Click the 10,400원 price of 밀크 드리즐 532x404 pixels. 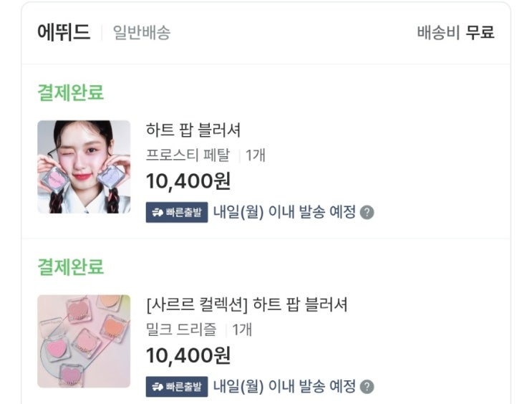(188, 355)
